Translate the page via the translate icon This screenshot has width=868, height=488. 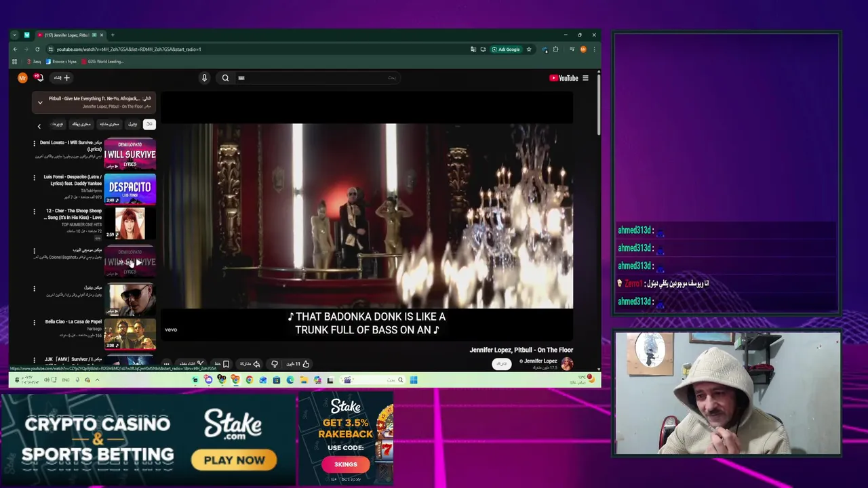[473, 49]
